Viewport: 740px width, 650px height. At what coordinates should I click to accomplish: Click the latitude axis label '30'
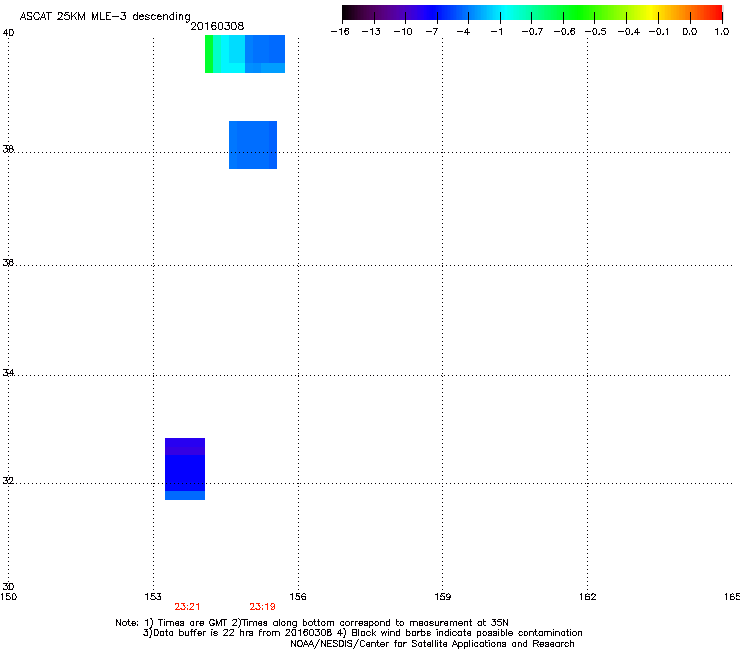coord(8,586)
